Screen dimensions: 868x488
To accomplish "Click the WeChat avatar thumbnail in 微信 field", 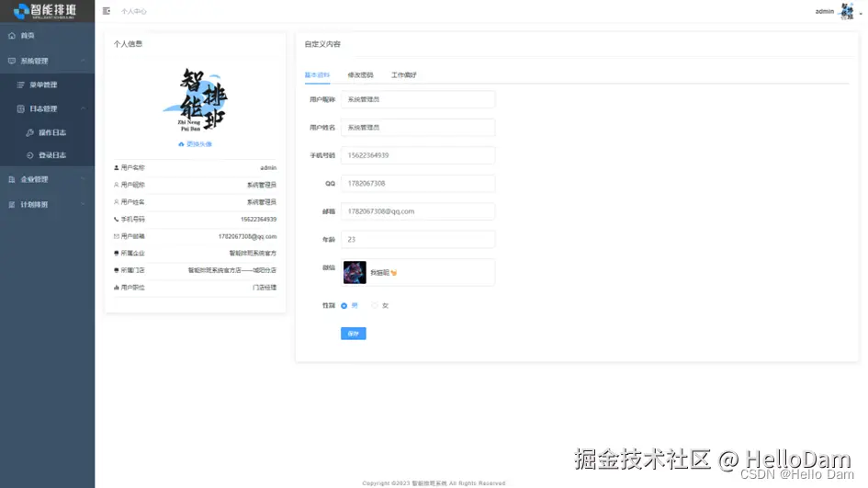I will point(355,273).
